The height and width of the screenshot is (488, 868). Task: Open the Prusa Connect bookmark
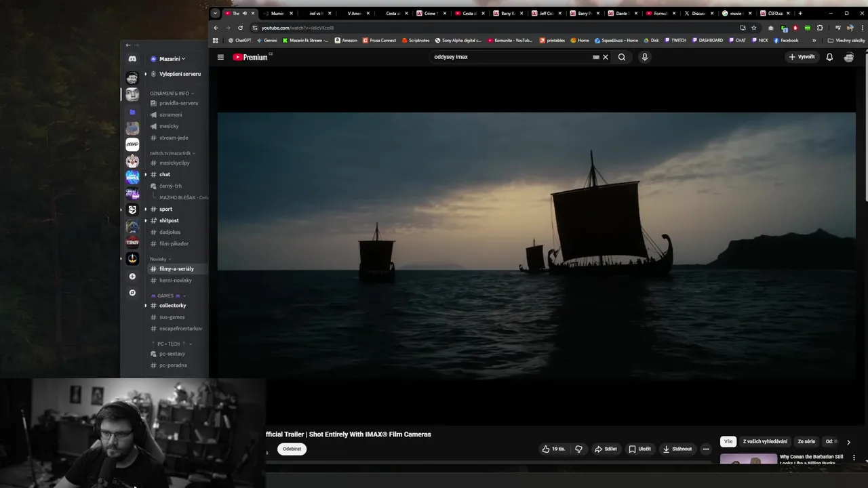379,40
